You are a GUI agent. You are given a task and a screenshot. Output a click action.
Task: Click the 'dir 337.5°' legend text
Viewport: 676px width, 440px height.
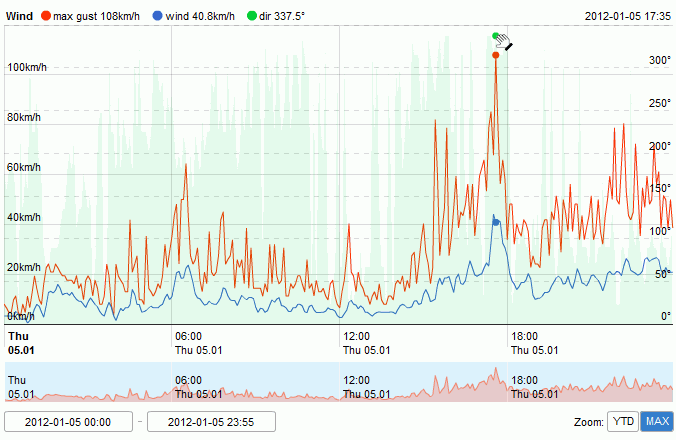click(x=282, y=16)
